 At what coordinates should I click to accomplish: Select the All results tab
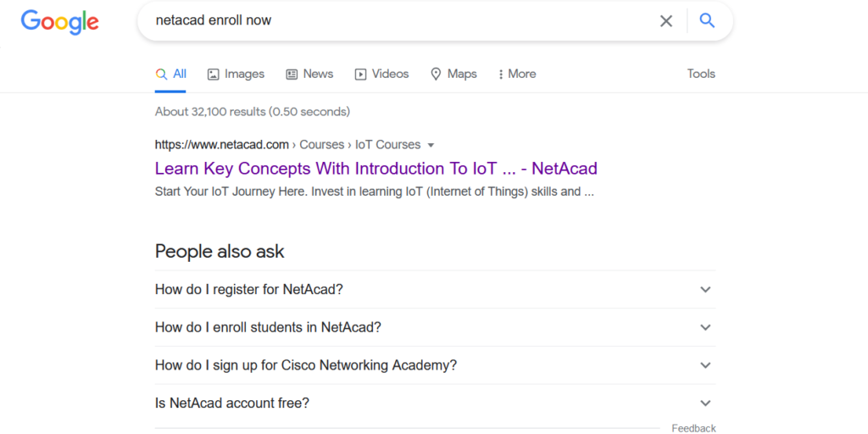[171, 74]
